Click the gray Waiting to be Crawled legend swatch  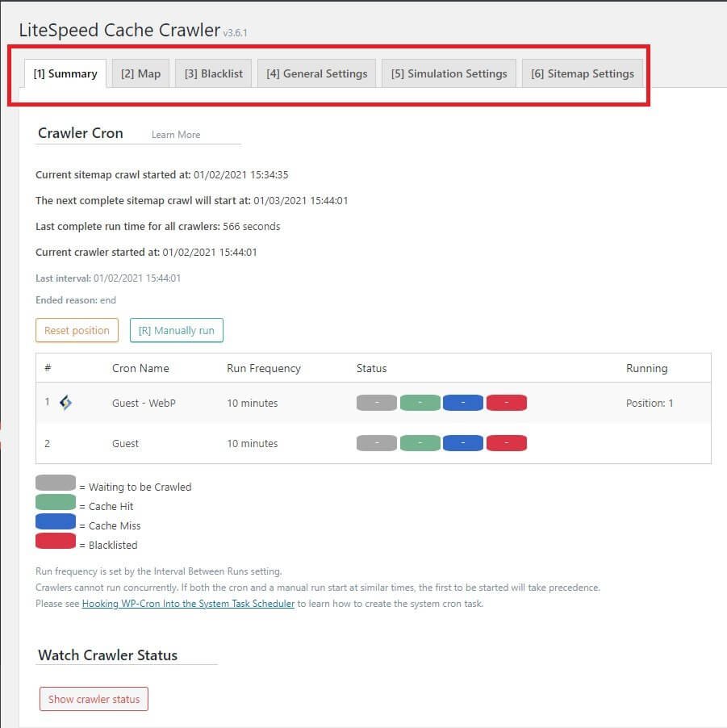56,483
